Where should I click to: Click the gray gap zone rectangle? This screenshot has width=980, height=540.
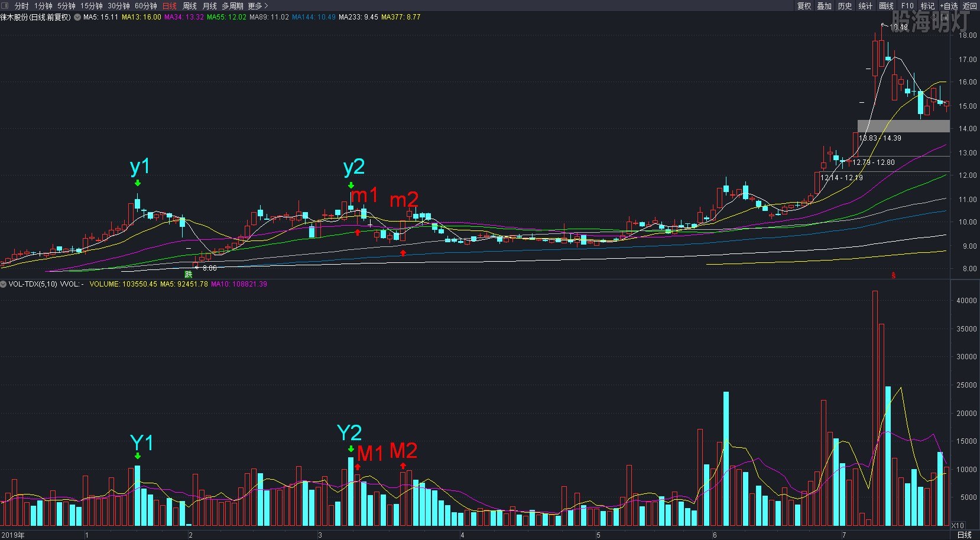(904, 126)
